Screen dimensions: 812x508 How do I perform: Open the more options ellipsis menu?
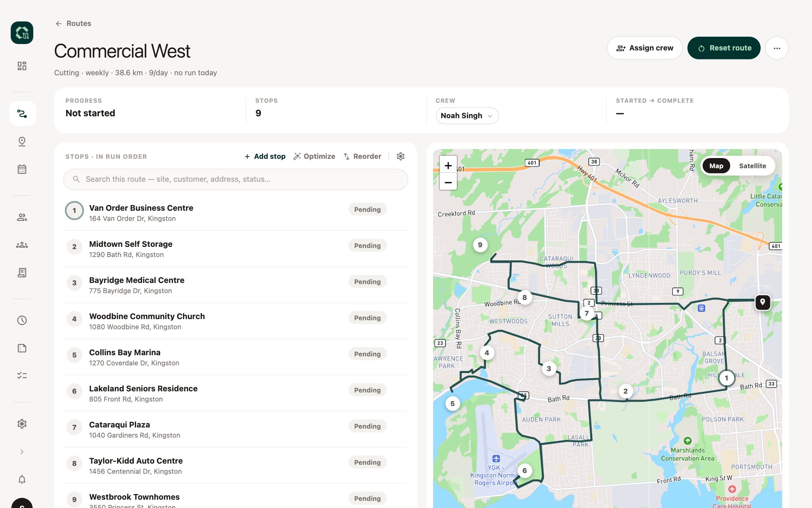click(777, 48)
